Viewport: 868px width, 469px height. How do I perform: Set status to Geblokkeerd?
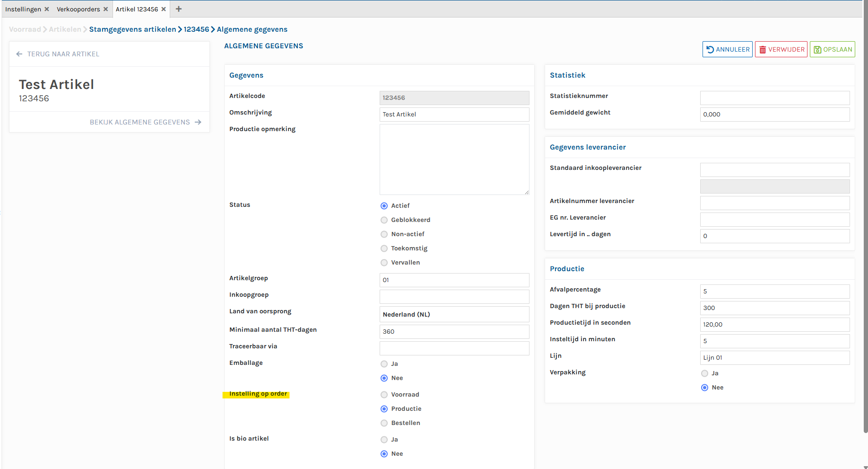click(x=384, y=220)
